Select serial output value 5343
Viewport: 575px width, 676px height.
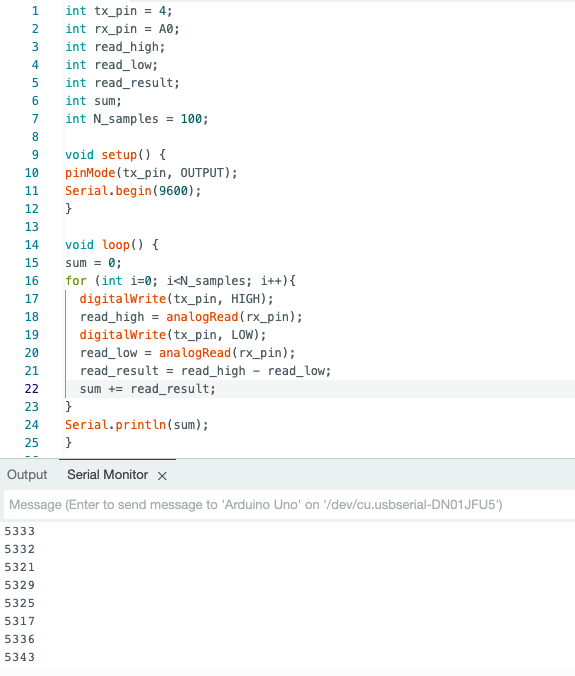click(x=19, y=657)
